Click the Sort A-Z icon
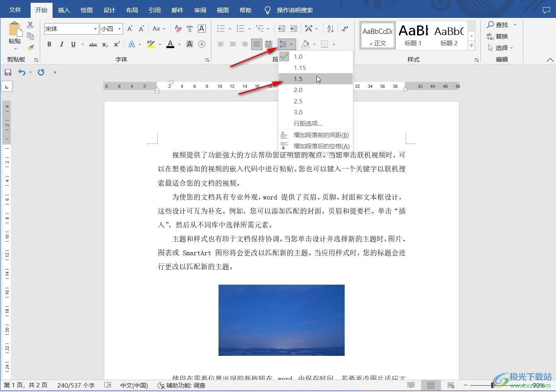 click(330, 29)
